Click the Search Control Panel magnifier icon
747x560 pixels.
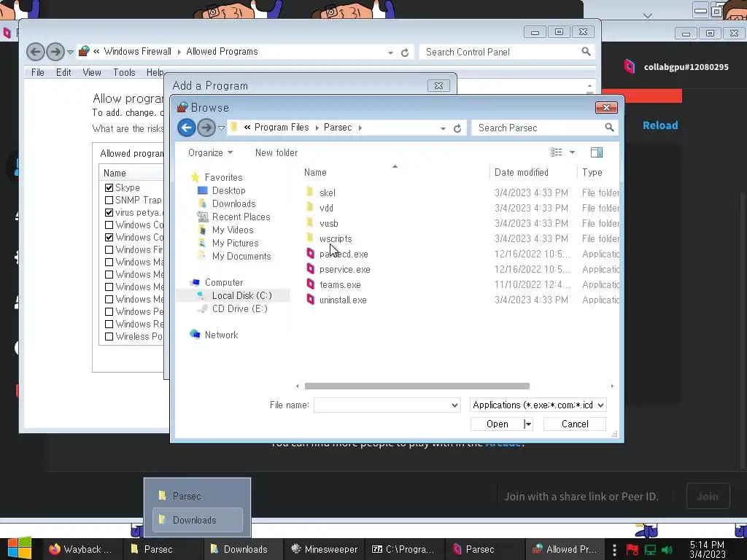pyautogui.click(x=586, y=52)
